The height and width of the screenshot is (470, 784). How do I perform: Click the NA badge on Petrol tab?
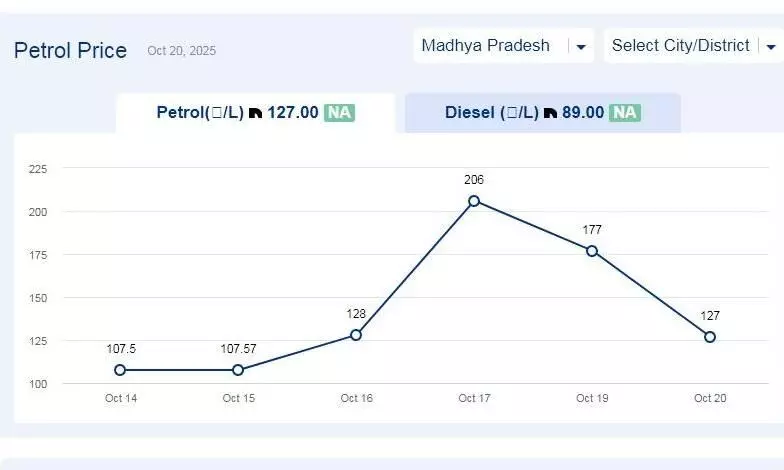(x=339, y=113)
